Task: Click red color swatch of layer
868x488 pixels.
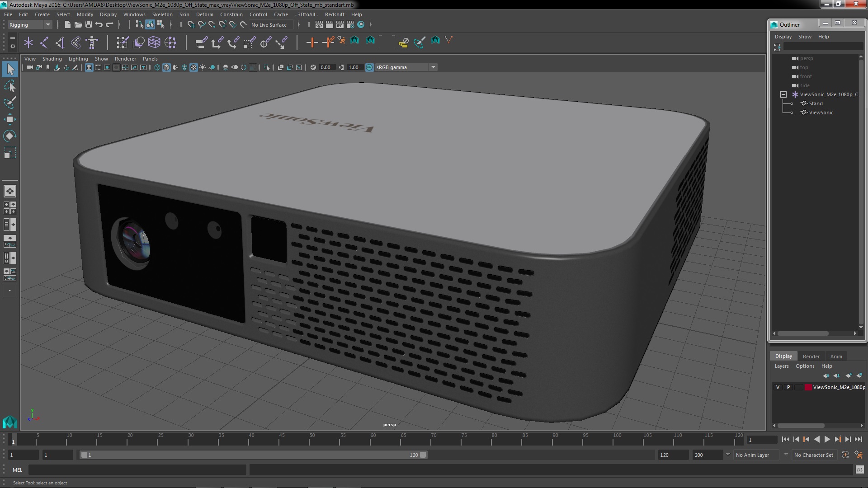Action: tap(808, 387)
